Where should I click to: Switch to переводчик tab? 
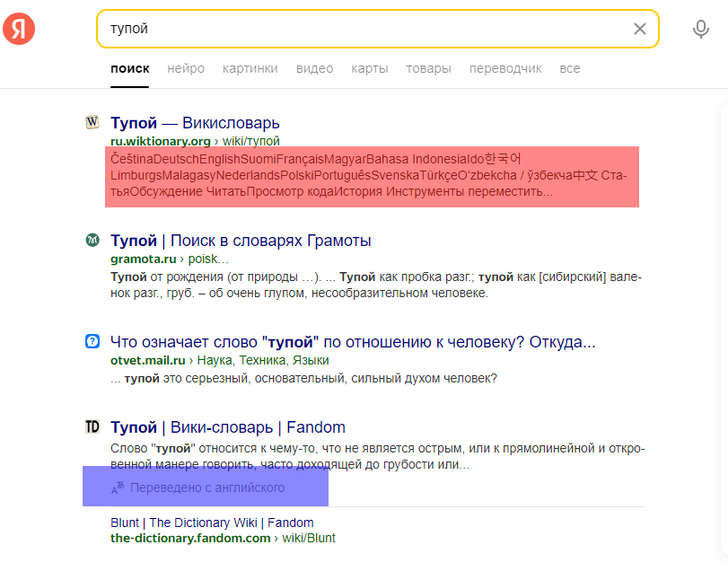tap(505, 68)
